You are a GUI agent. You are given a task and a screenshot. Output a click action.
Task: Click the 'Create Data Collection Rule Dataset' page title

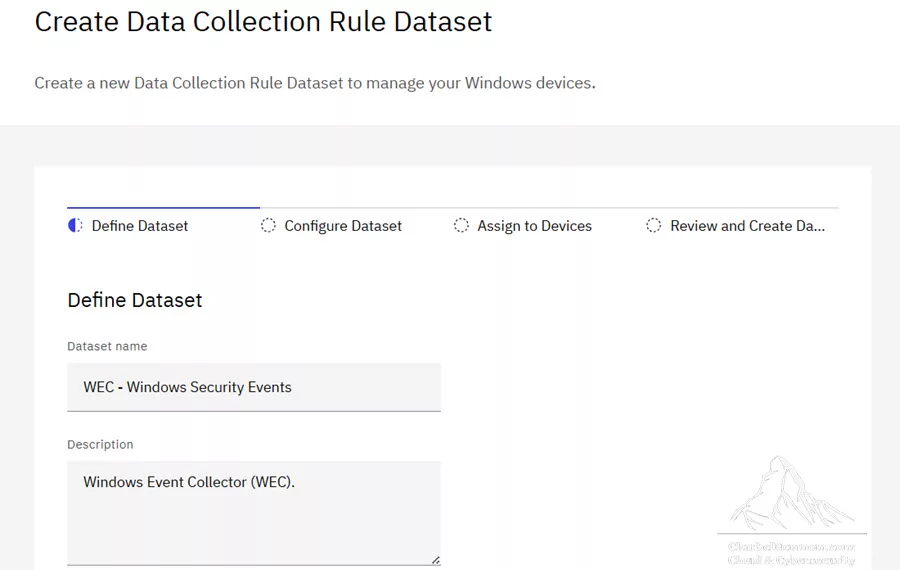tap(263, 22)
